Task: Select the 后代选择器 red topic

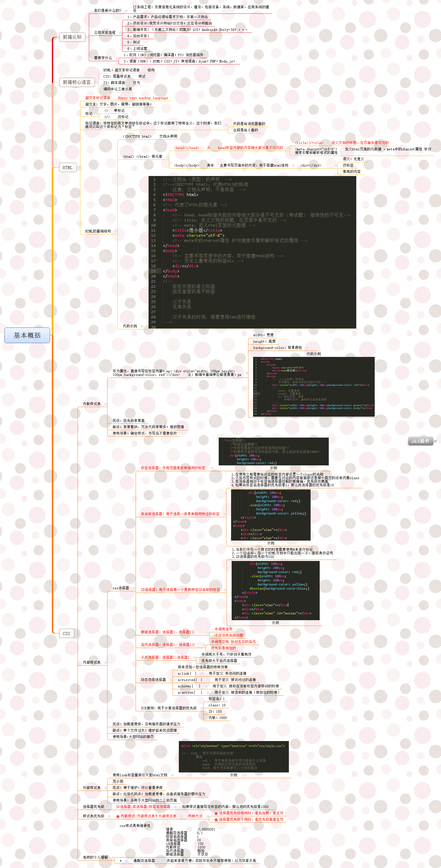Action: [168, 645]
